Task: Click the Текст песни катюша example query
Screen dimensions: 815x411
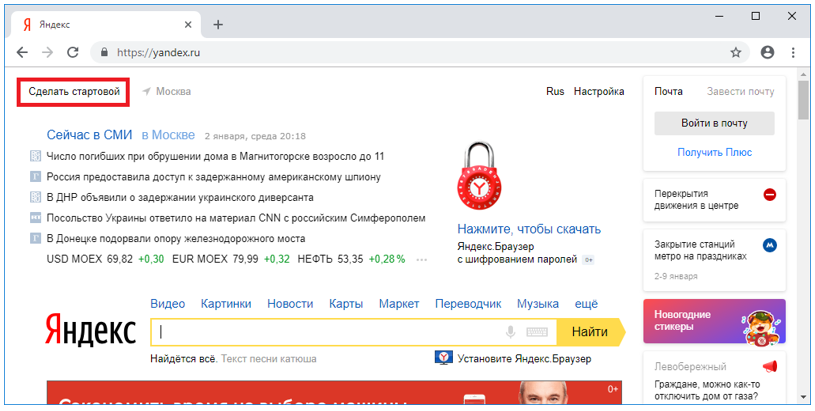Action: (269, 359)
